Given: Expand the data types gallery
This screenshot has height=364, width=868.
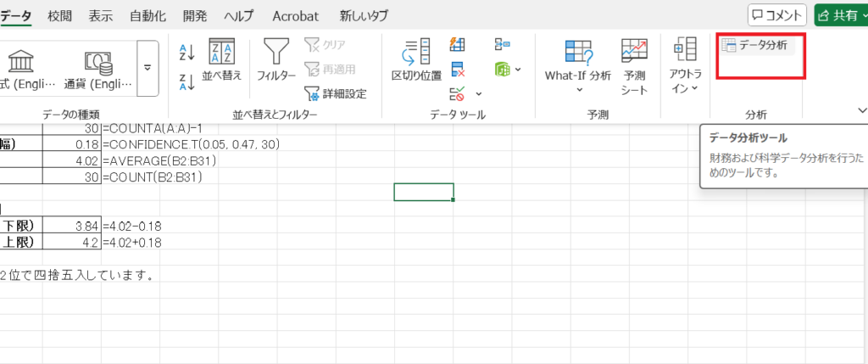Looking at the screenshot, I should 147,68.
